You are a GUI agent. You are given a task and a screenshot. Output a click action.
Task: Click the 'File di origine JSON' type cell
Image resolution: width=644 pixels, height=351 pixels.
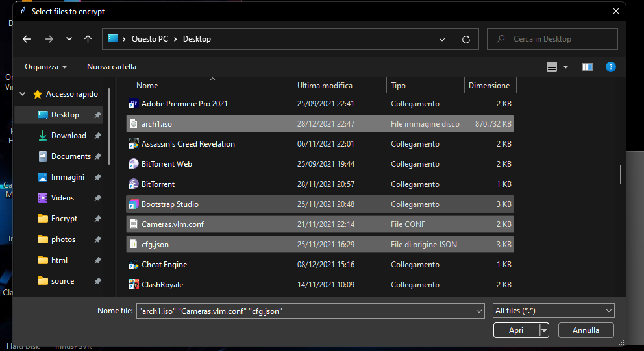click(424, 244)
